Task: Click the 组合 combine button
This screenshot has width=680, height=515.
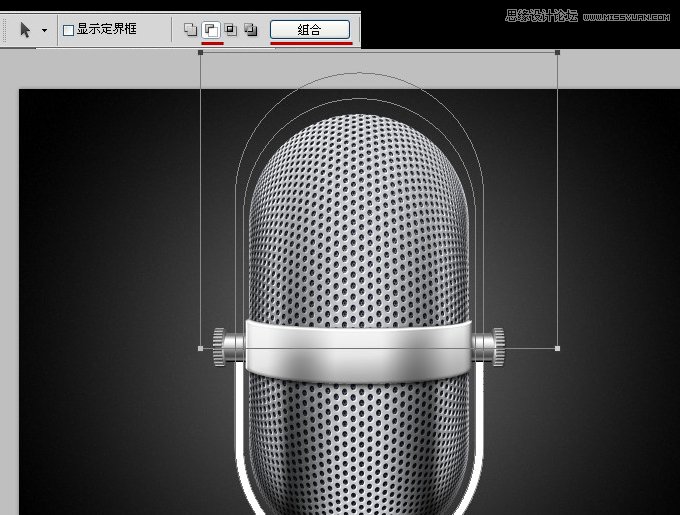Action: 310,29
